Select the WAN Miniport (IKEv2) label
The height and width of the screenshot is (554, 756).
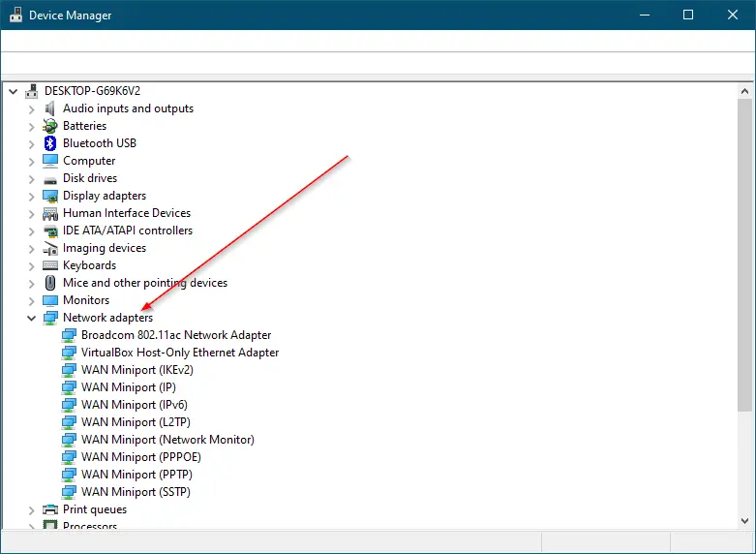tap(137, 370)
